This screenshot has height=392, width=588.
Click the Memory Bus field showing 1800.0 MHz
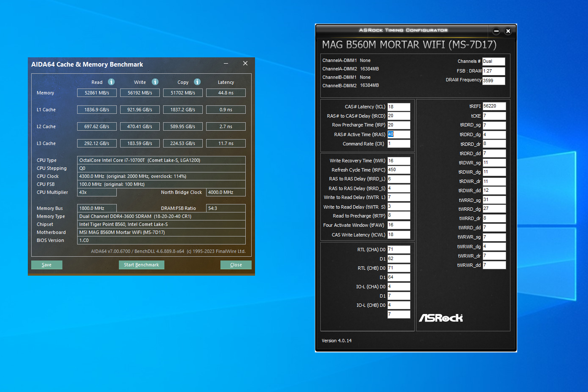coord(97,208)
